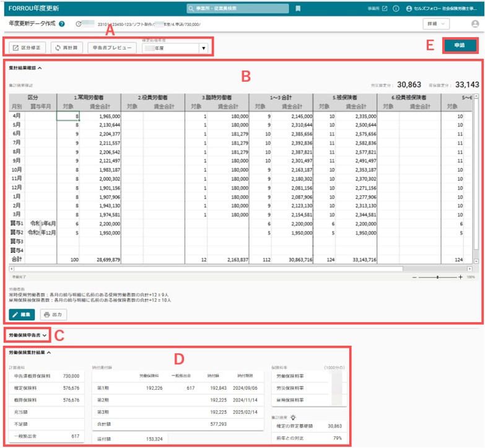Click the 申請 button
This screenshot has height=448, width=485.
[x=460, y=45]
